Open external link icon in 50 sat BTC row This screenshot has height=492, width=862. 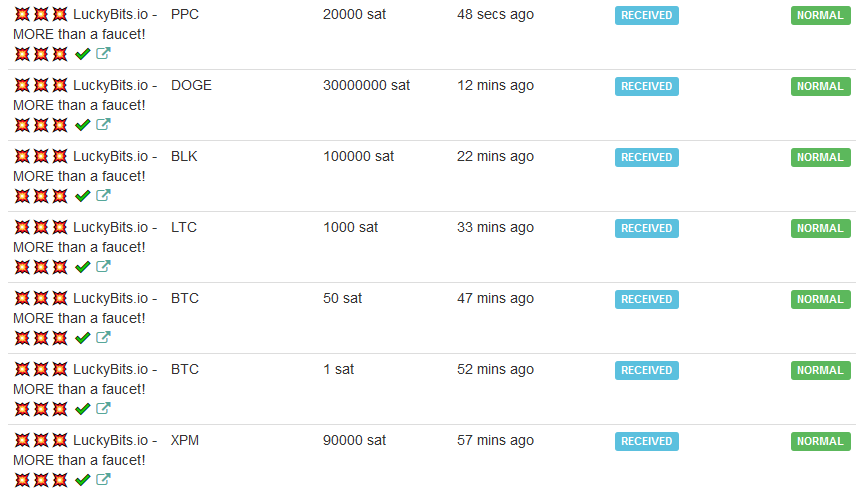click(x=103, y=337)
